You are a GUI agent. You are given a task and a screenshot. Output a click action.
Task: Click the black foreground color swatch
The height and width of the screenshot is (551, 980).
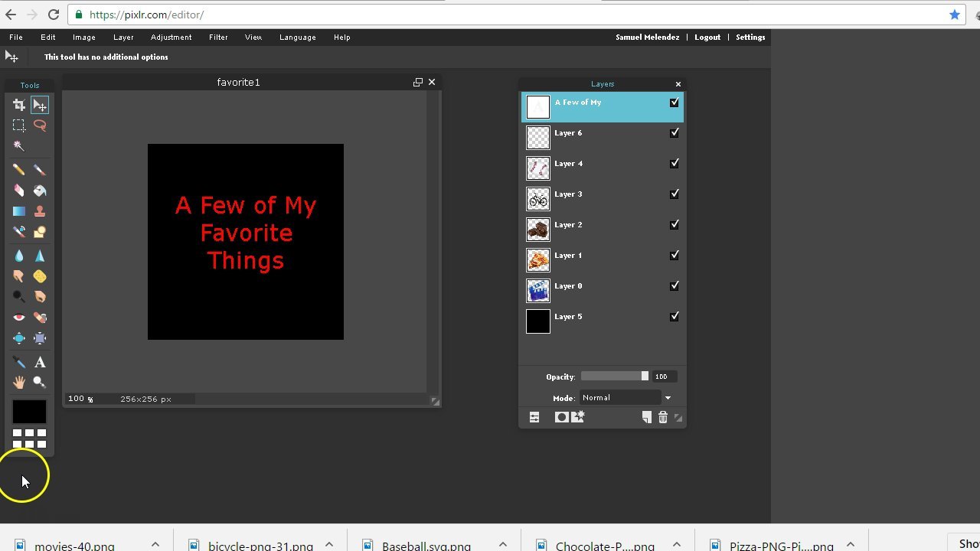pyautogui.click(x=29, y=412)
